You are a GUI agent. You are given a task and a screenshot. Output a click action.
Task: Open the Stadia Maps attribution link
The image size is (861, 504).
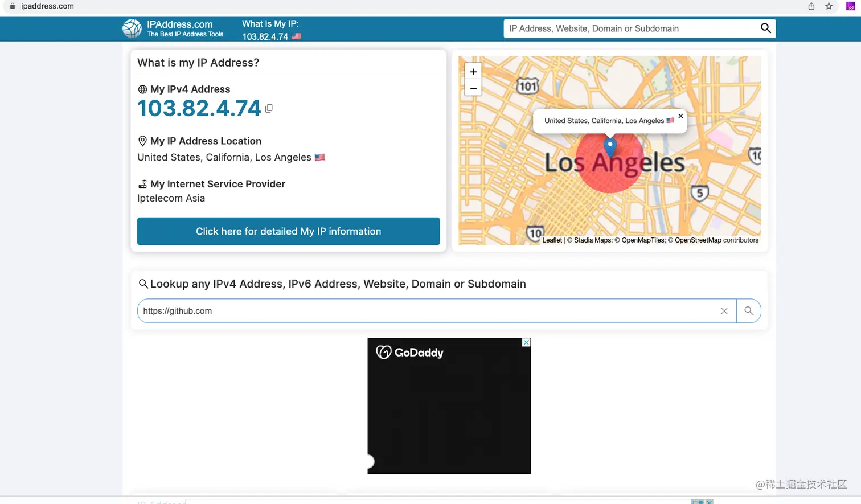pos(593,240)
